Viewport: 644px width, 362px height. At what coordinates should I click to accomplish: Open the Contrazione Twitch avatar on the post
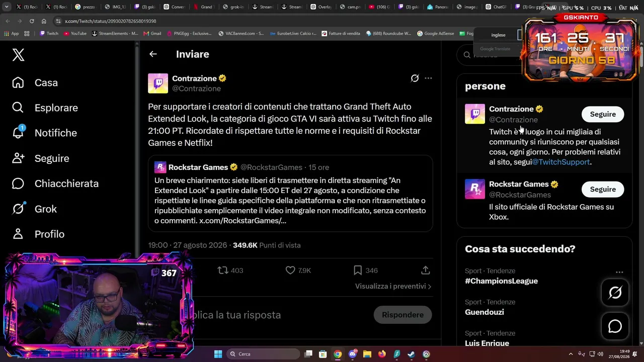(158, 83)
